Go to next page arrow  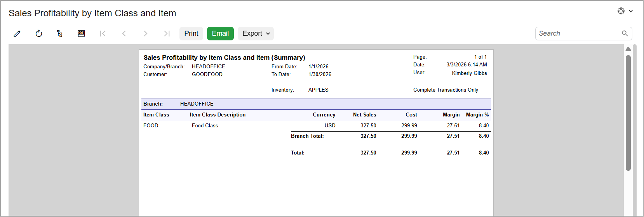coord(145,34)
